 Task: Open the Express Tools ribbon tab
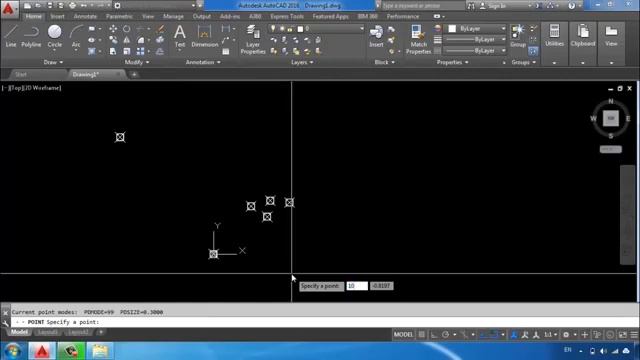click(287, 16)
